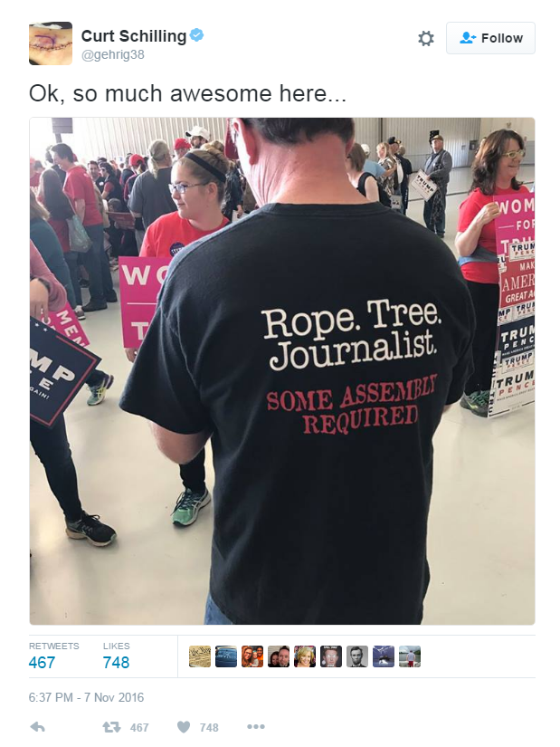This screenshot has width=560, height=747.
Task: Open the Curt Schilling name link
Action: [134, 35]
